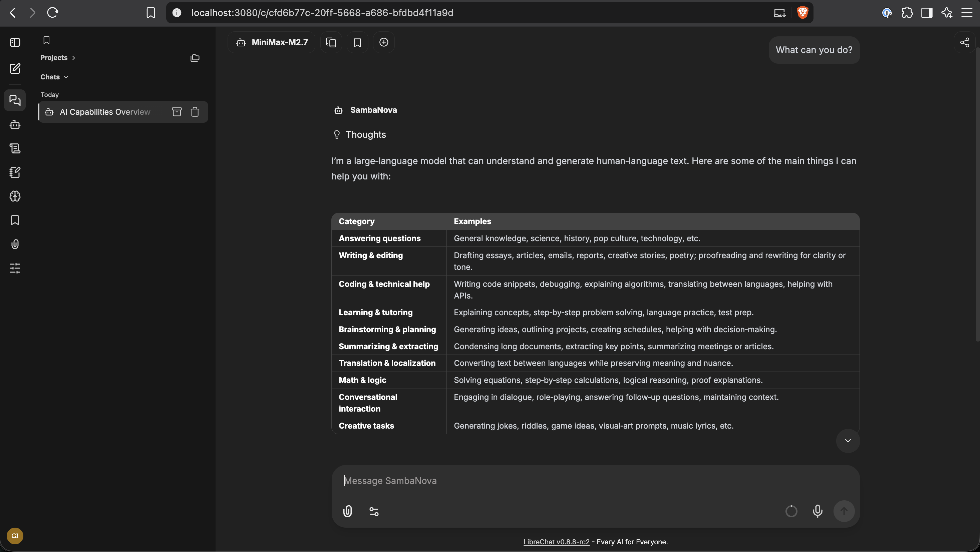Delete the AI Capabilities Overview chat
The width and height of the screenshot is (980, 552).
(195, 112)
